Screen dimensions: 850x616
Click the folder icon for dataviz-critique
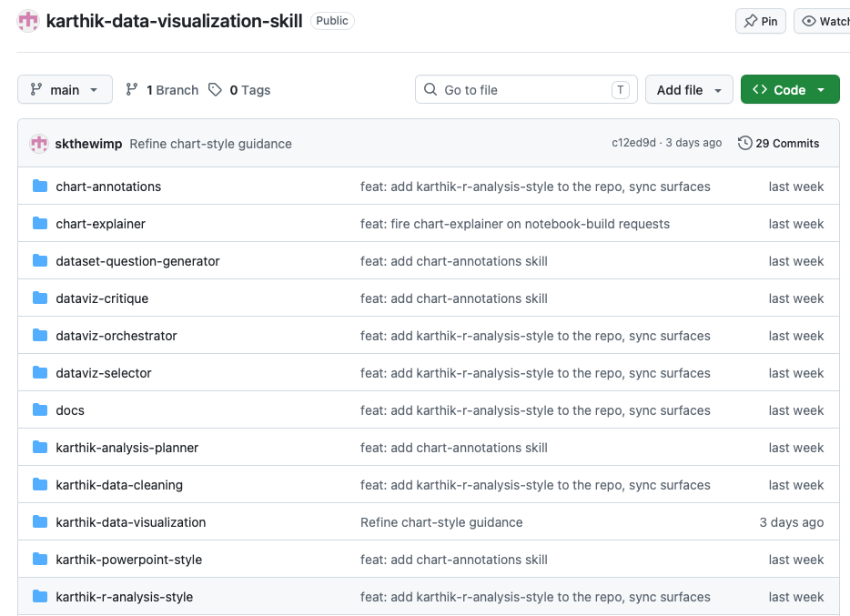click(x=40, y=298)
